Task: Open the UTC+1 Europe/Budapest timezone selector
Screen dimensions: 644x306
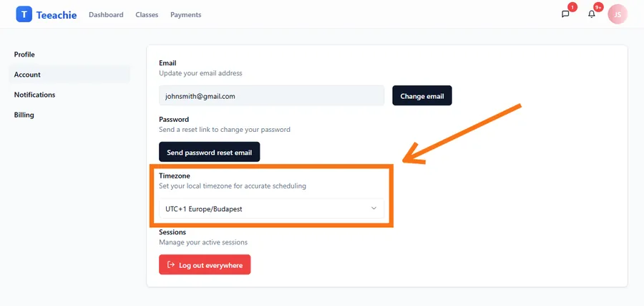Action: pyautogui.click(x=271, y=209)
